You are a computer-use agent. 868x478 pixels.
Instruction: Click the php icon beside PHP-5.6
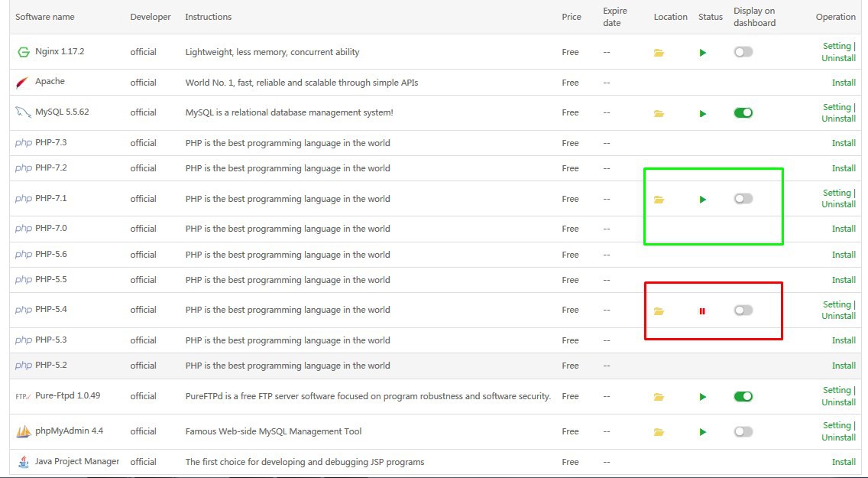point(23,254)
